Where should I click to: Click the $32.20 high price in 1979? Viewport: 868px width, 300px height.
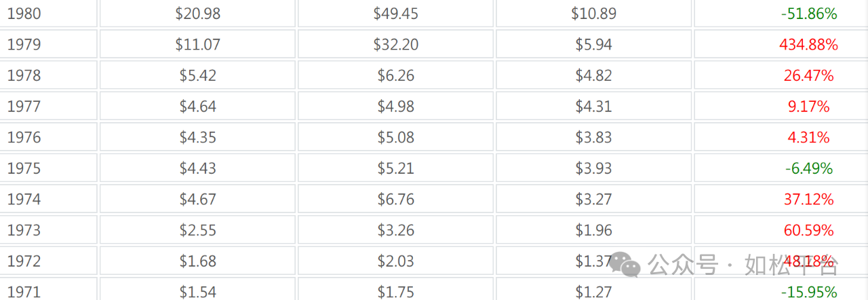tap(396, 45)
